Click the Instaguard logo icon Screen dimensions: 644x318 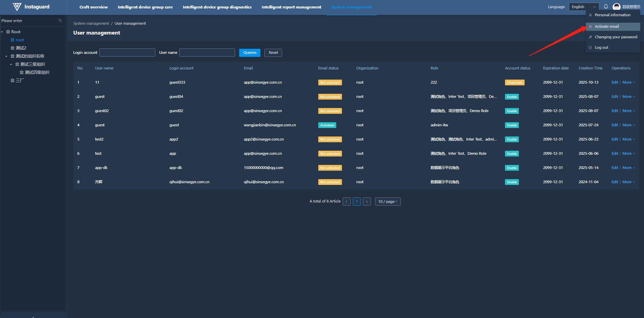click(17, 7)
